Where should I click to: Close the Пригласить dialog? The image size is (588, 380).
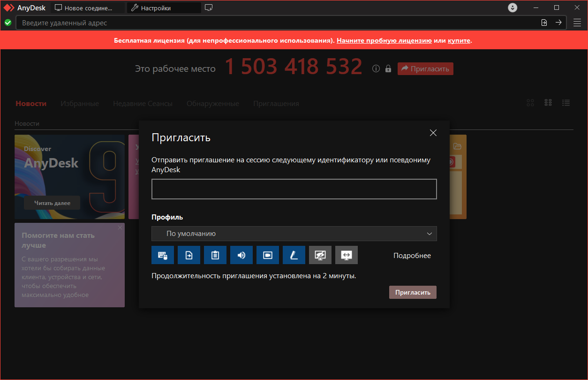[x=433, y=133]
